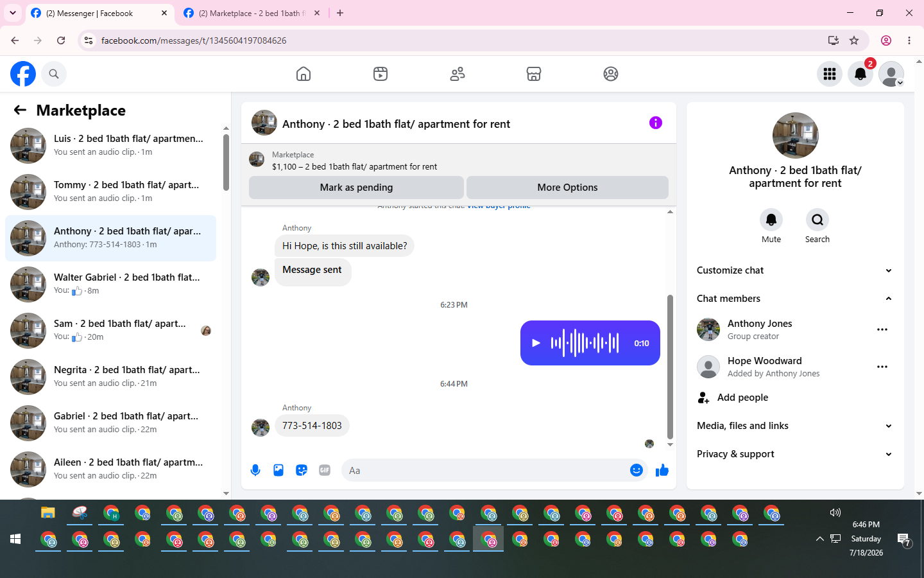Click Anthony's profile picture in the chat header

[264, 123]
